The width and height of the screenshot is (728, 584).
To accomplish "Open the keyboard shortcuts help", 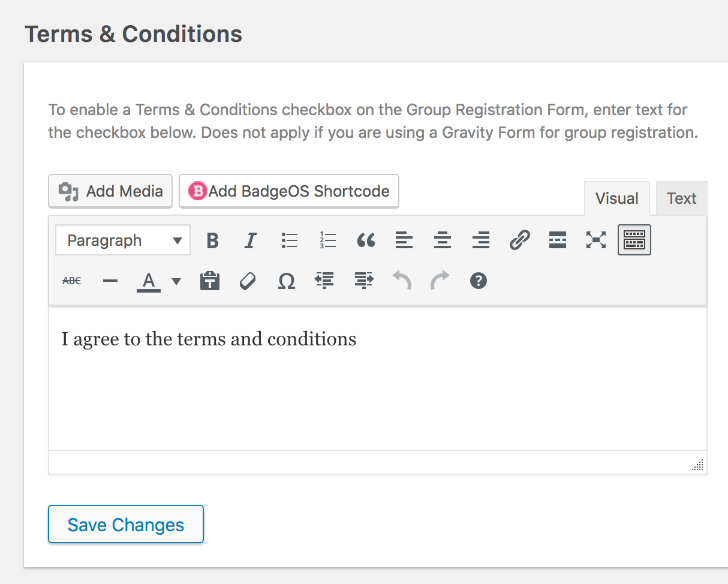I will click(x=478, y=280).
